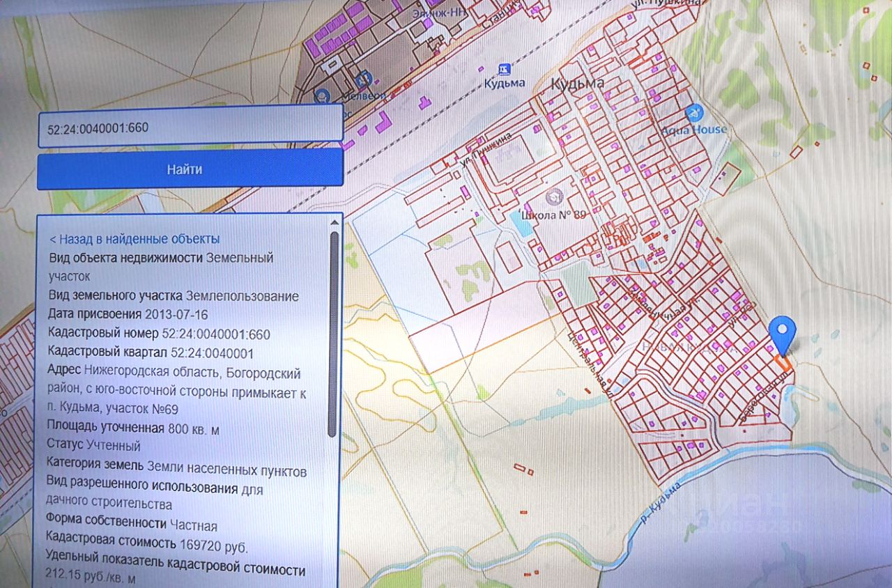Click the blue Найти button

190,169
